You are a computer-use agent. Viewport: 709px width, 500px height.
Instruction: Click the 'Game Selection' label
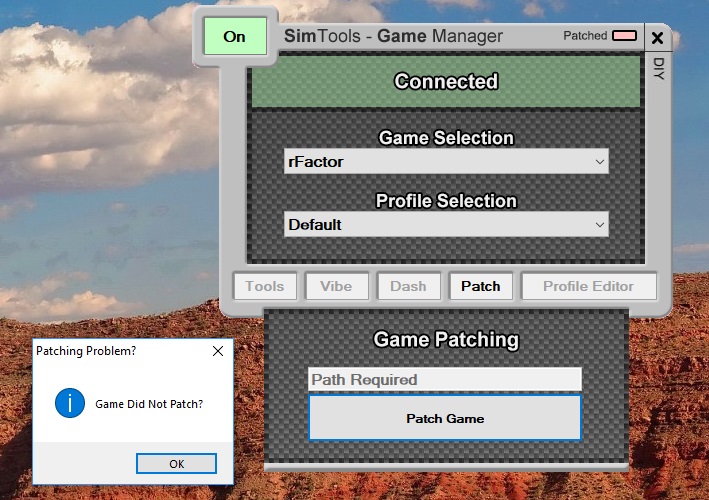[x=446, y=138]
